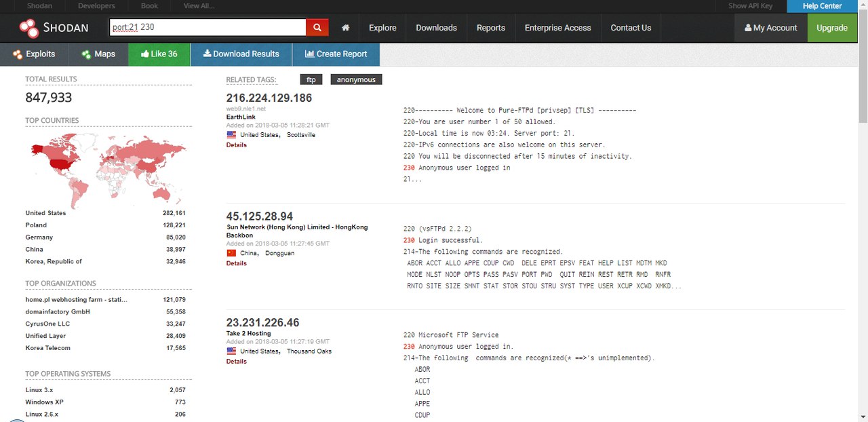Select the Reports navigation item
868x422 pixels.
tap(490, 28)
